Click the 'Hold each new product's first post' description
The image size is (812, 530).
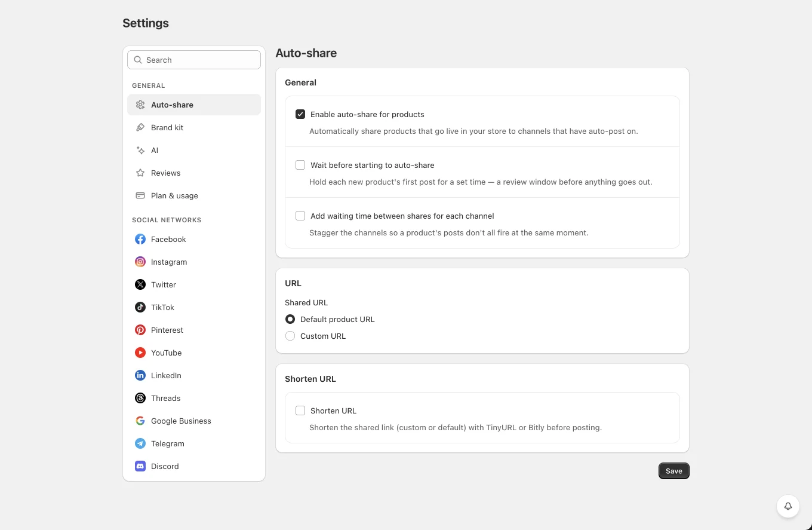pos(481,182)
